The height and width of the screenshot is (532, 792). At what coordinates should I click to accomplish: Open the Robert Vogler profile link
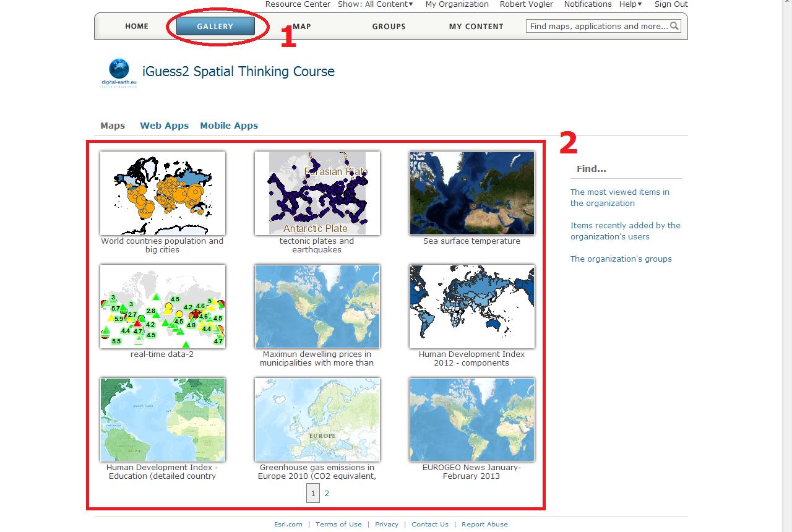pyautogui.click(x=527, y=4)
